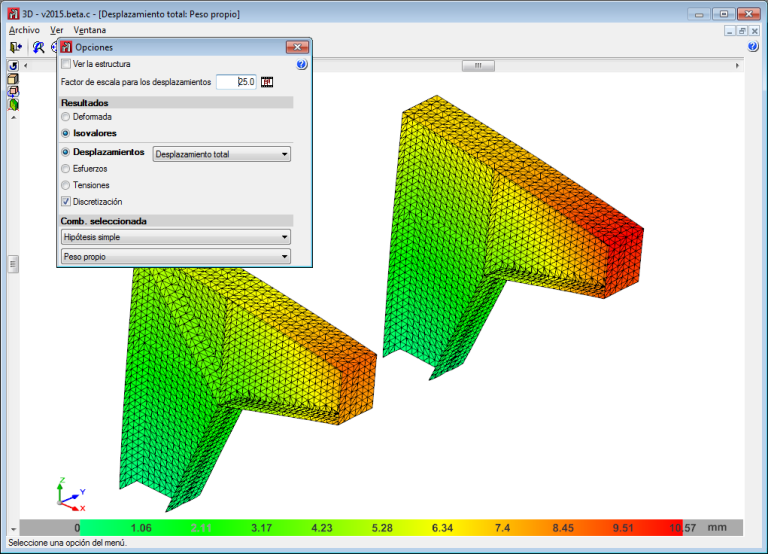Select the Tensiones radio button
This screenshot has width=768, height=554.
(66, 185)
